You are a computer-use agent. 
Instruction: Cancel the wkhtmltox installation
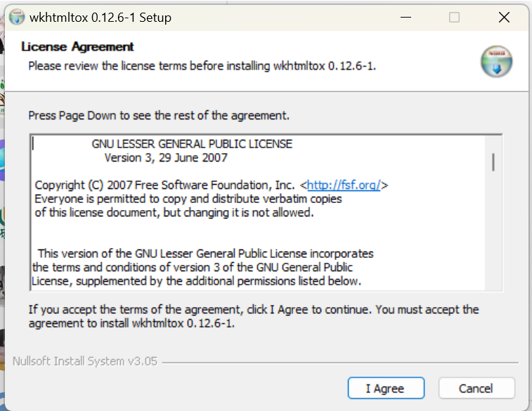pos(476,388)
